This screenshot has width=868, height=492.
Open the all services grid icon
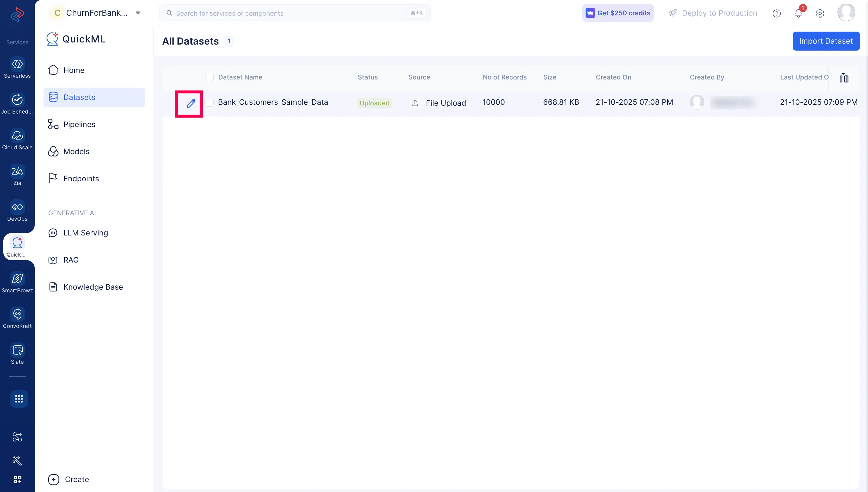tap(19, 399)
